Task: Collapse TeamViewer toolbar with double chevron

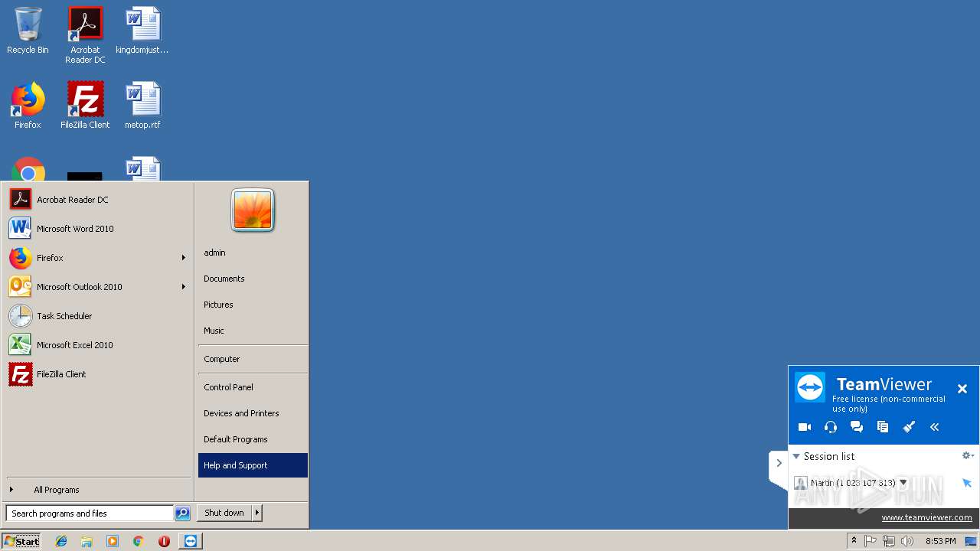Action: [935, 427]
